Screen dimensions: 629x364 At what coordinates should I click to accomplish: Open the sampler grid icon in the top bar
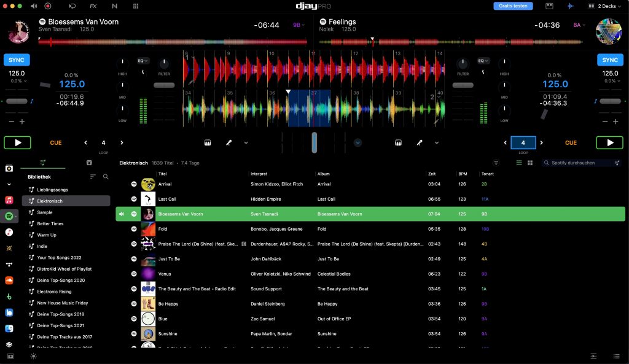136,6
